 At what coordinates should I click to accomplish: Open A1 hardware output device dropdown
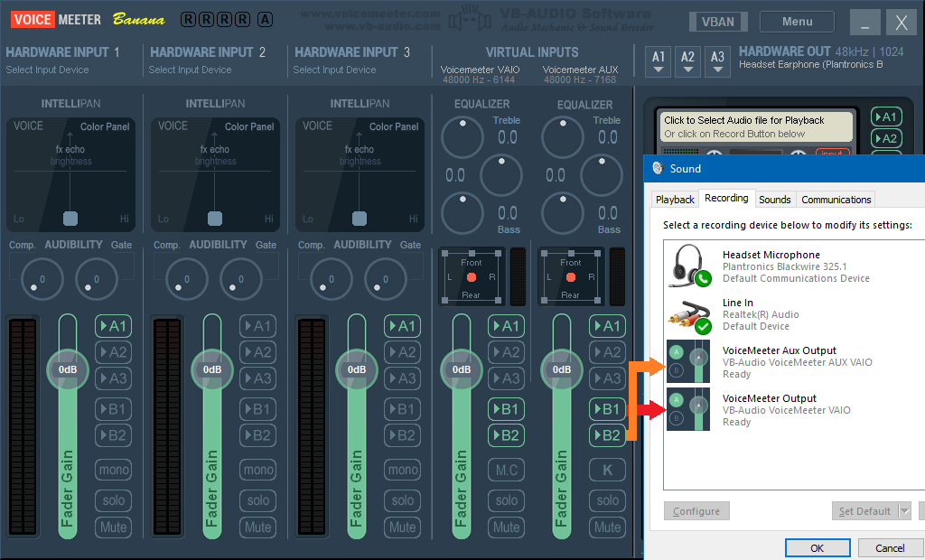coord(659,61)
